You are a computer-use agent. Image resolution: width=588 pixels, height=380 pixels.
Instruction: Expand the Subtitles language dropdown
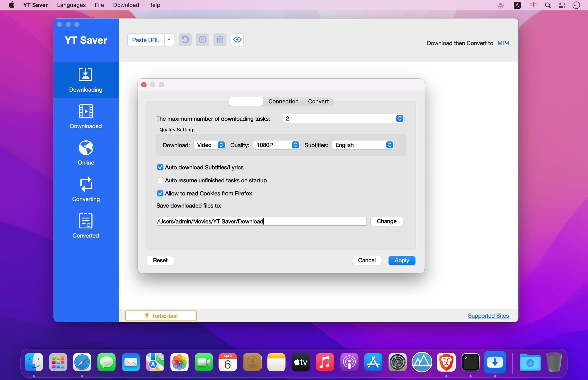[389, 145]
